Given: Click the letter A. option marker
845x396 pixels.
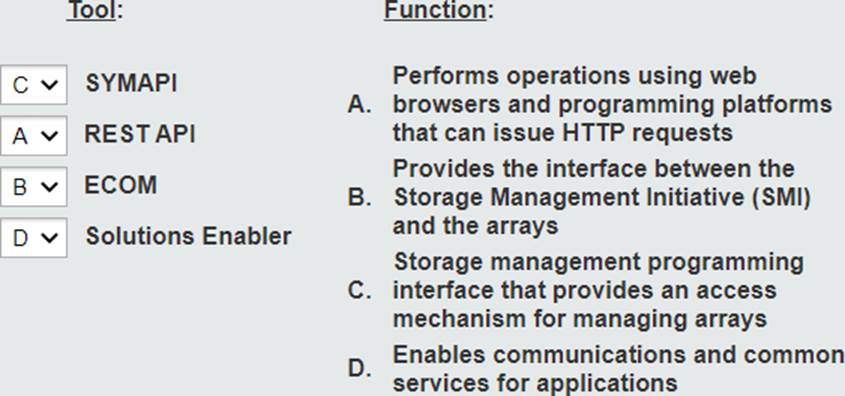Looking at the screenshot, I should (359, 105).
